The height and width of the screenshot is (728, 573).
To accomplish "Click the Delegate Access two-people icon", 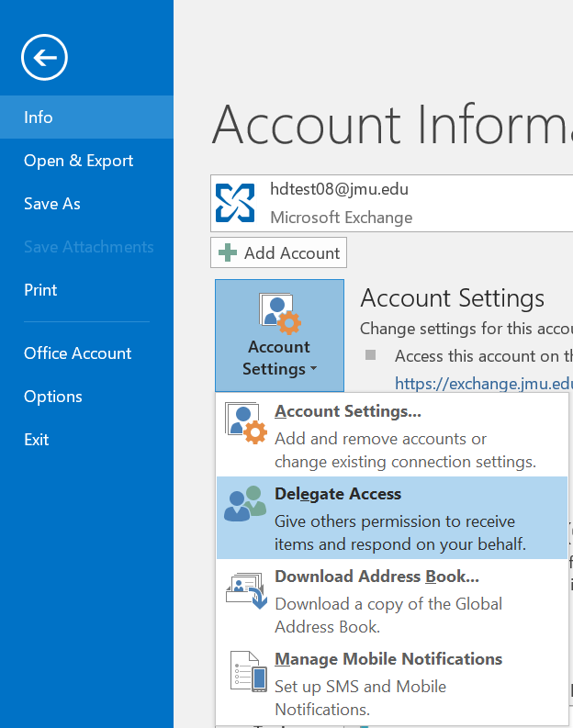I will (244, 504).
